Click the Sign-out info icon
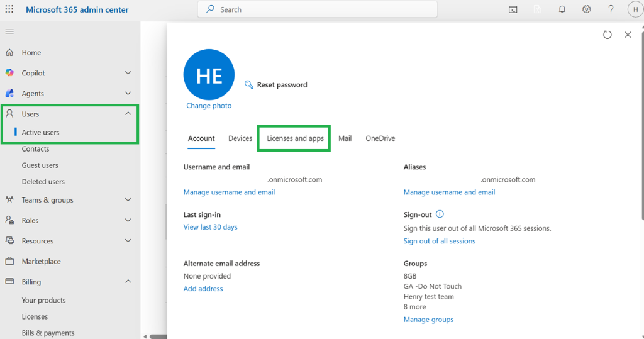The height and width of the screenshot is (339, 644). 440,214
